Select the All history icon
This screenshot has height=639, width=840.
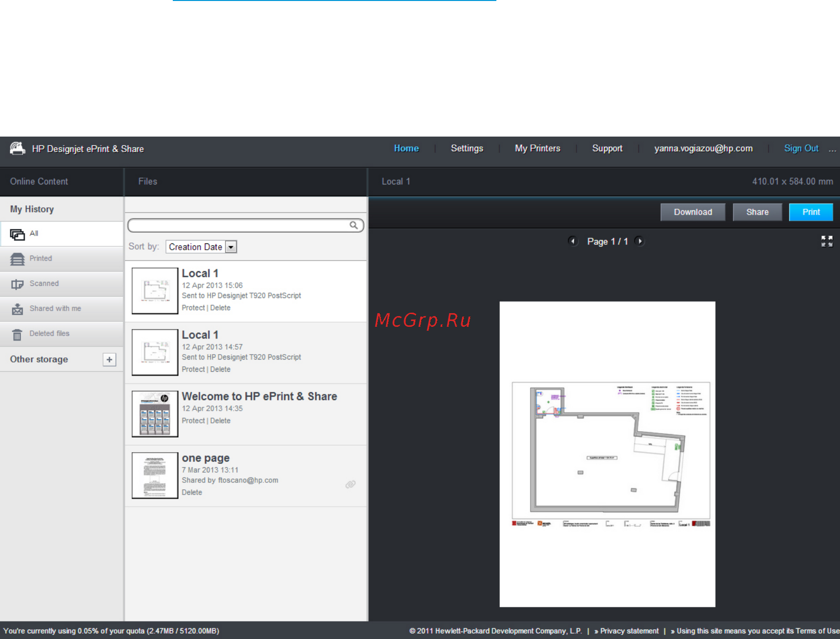pyautogui.click(x=17, y=234)
